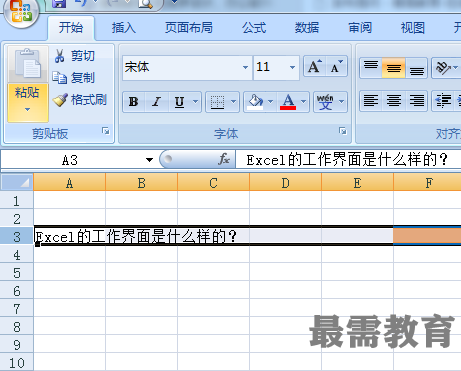Expand the fill color dropdown arrow

(x=271, y=102)
